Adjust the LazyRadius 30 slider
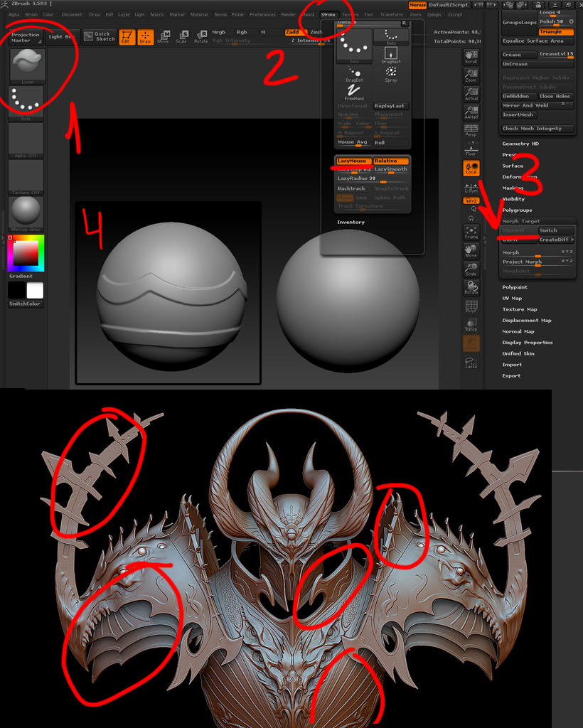 (x=373, y=178)
